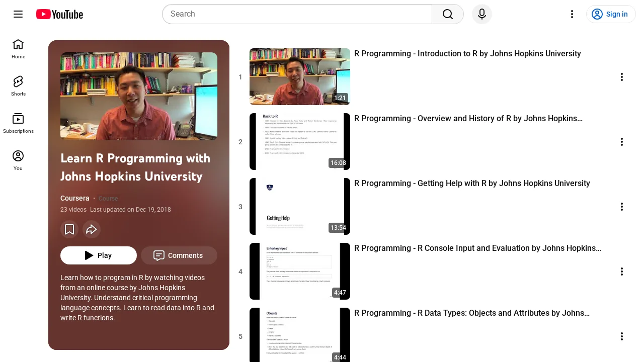Open 'R Data Types: Objects and Attributes' title
This screenshot has width=644, height=362.
tap(472, 313)
